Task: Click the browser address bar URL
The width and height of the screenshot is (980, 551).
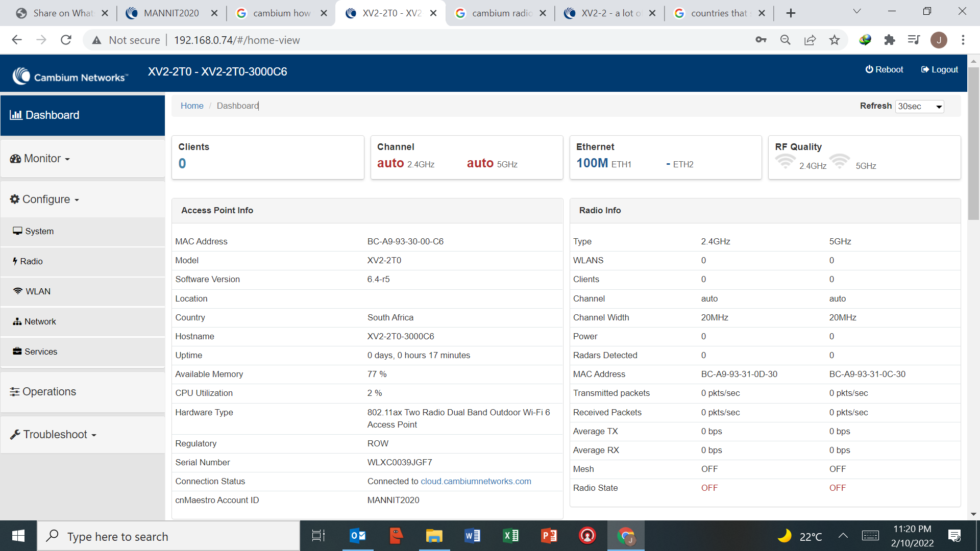Action: tap(237, 40)
